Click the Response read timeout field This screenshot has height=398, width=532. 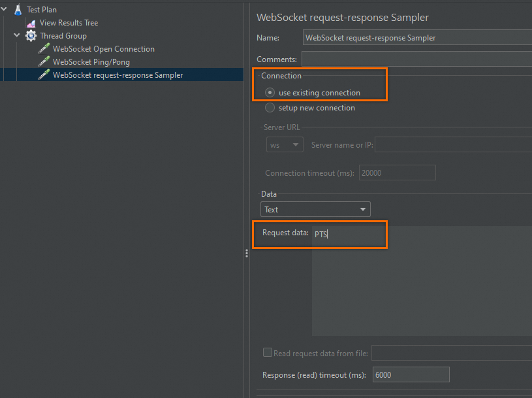411,375
